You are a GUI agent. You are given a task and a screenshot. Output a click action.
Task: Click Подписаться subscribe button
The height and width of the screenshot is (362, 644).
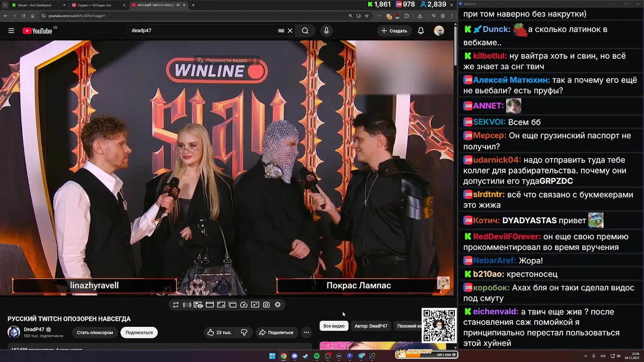139,332
